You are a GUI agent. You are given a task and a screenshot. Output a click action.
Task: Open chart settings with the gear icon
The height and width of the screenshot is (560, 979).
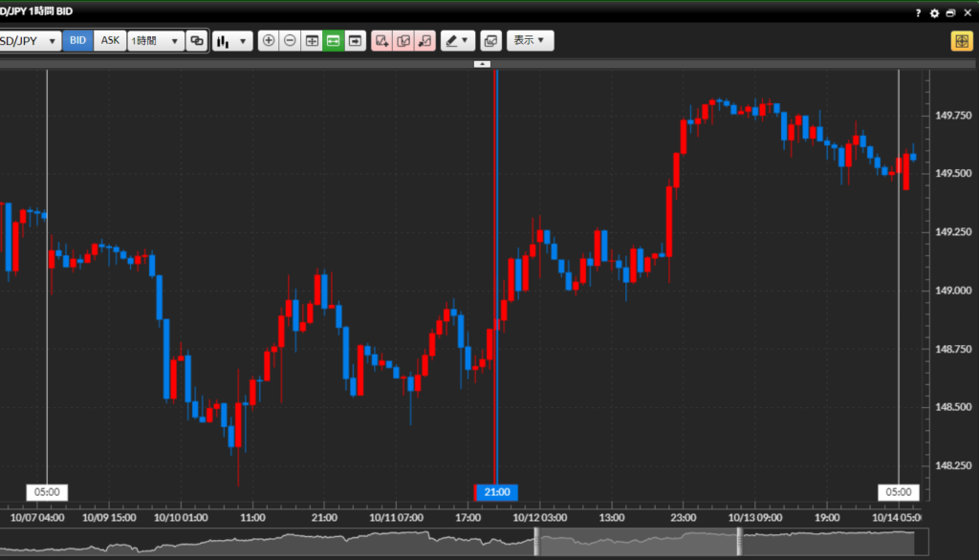tap(934, 13)
